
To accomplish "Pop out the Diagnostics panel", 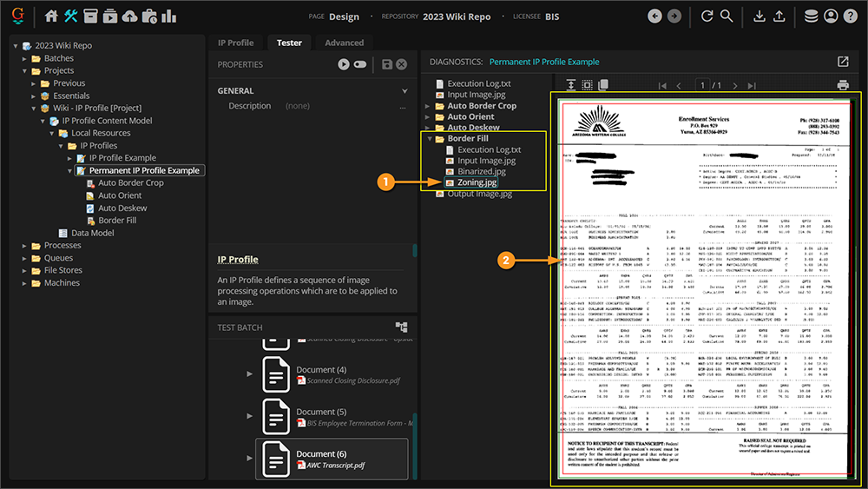I will (x=843, y=62).
